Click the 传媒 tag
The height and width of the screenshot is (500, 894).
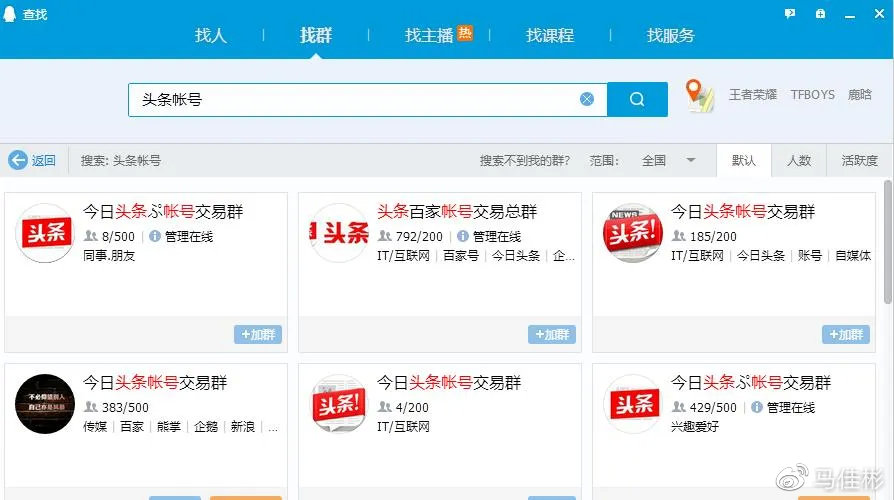(x=95, y=426)
